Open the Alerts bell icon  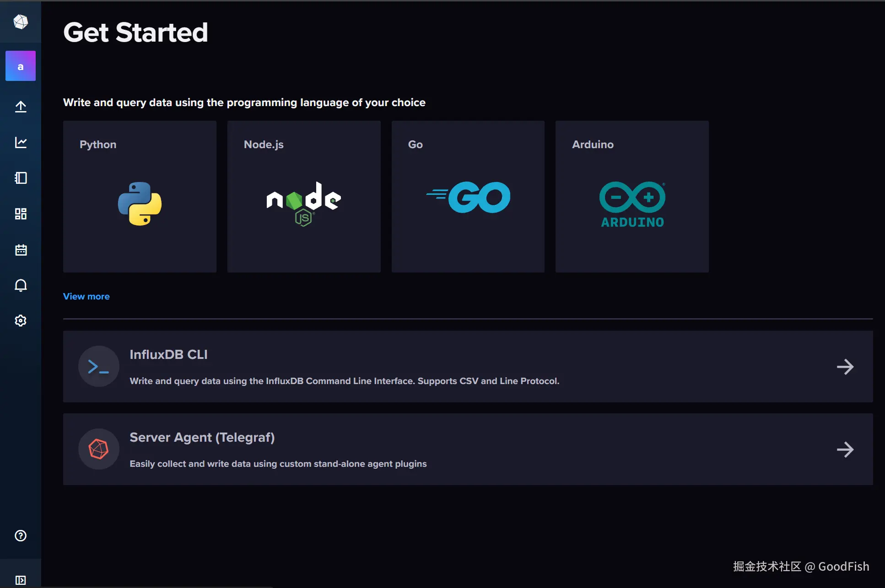click(x=21, y=285)
